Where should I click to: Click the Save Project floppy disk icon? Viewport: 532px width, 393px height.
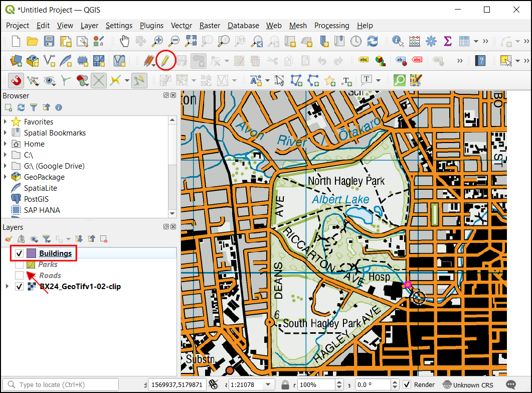point(49,41)
